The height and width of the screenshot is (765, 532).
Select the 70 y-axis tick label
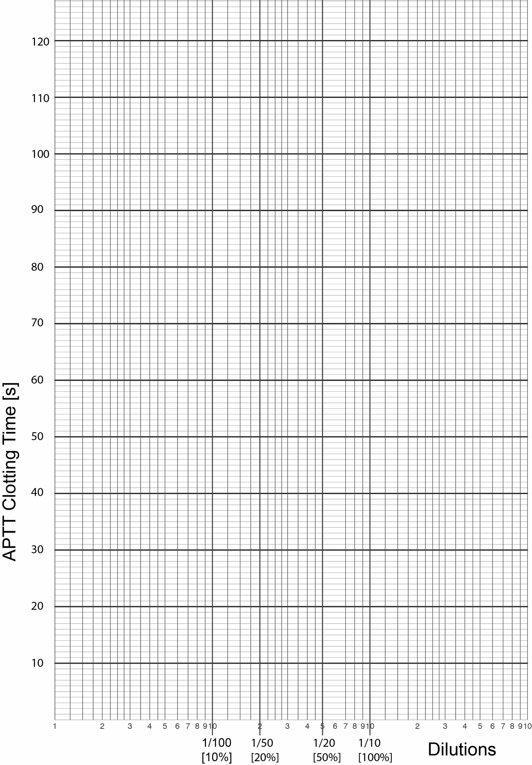point(37,322)
